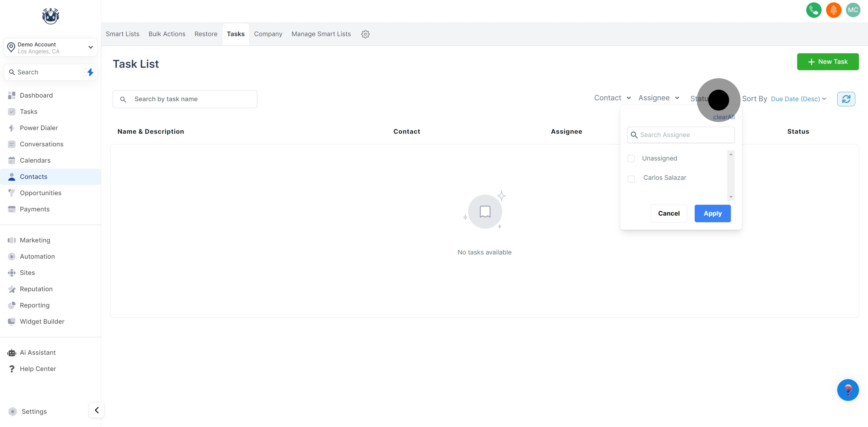Screen dimensions: 868x427
Task: Click the green phone dialer icon
Action: click(813, 10)
